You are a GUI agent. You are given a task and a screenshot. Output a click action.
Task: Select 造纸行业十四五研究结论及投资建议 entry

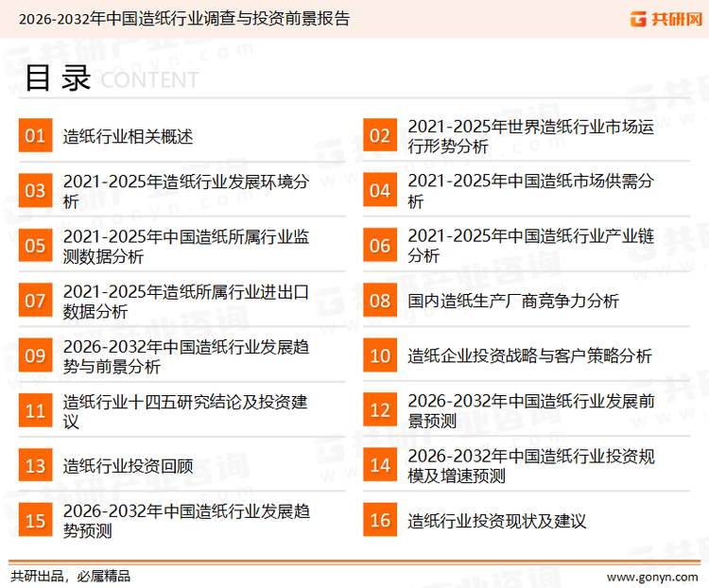185,410
